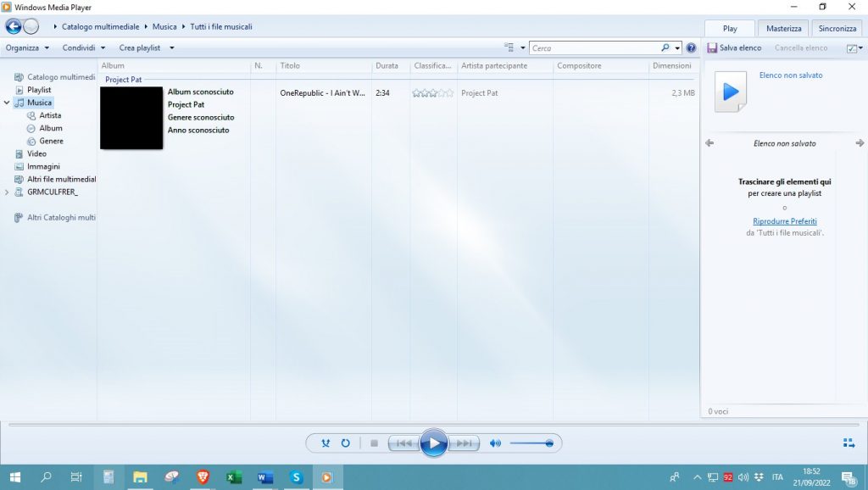Select the Project Pat album art thumbnail
This screenshot has width=868, height=490.
131,119
